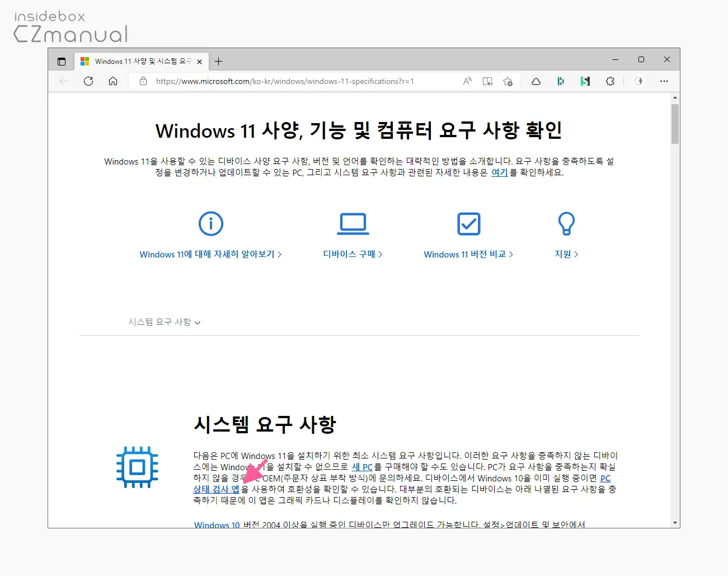Click the '여기' hyperlink in intro text

point(499,172)
